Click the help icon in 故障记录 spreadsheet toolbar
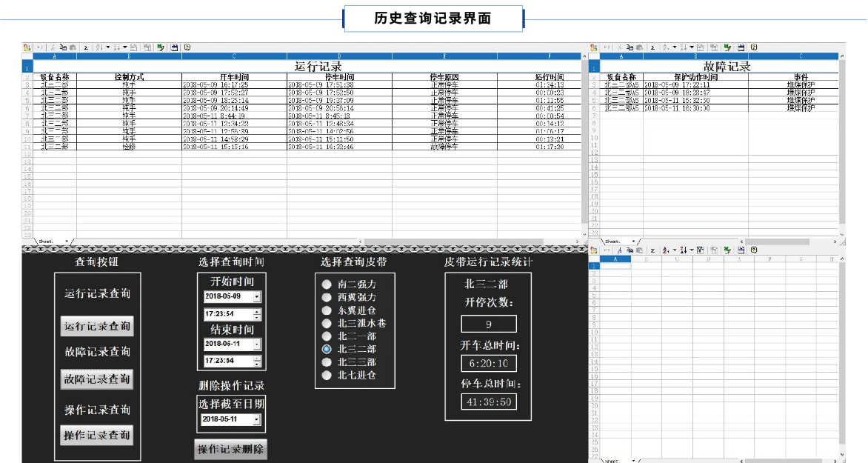This screenshot has height=463, width=868. [x=754, y=47]
